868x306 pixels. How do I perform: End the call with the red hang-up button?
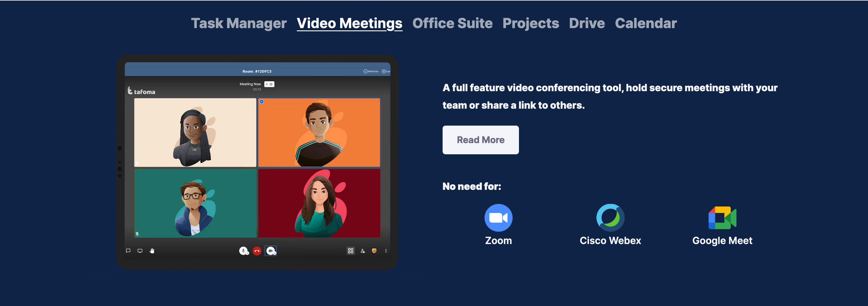(x=257, y=251)
